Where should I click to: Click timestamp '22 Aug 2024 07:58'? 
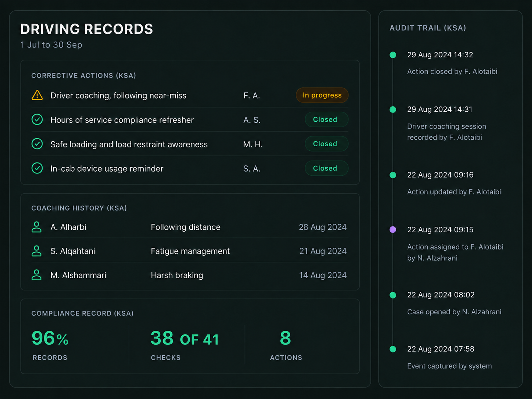pos(441,349)
